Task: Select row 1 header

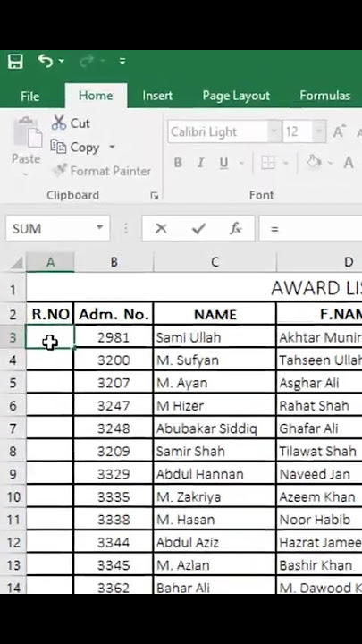Action: [13, 290]
